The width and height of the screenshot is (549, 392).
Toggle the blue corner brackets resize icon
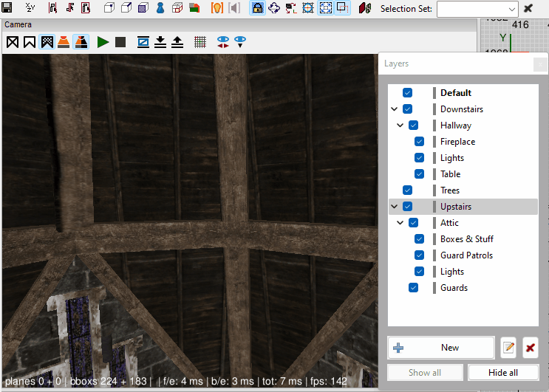[x=326, y=7]
